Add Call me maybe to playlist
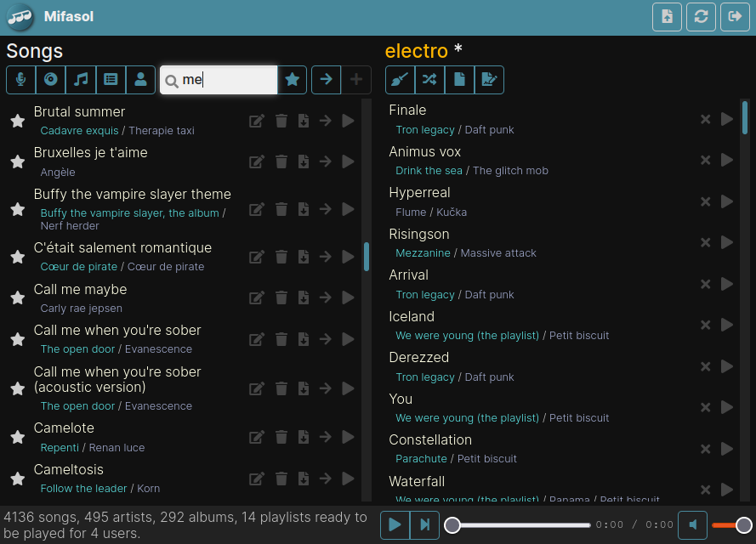Image resolution: width=756 pixels, height=544 pixels. pyautogui.click(x=326, y=297)
